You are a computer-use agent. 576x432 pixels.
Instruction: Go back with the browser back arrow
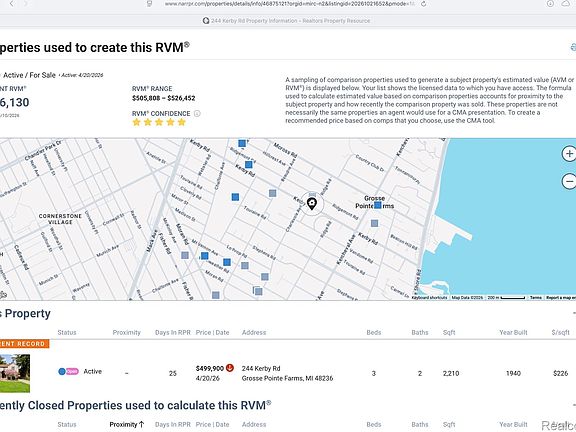click(12, 4)
